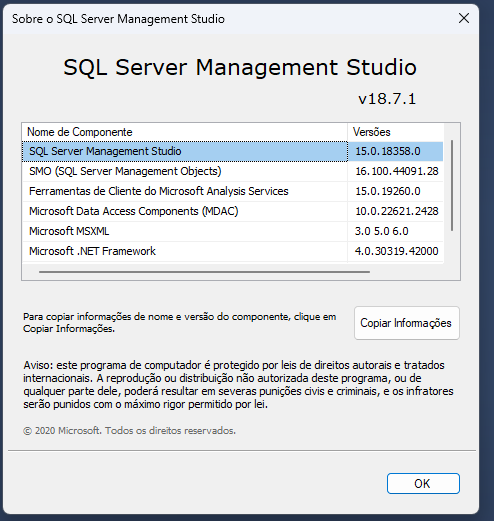Select the SMO (SQL Server Management Objects) row
The image size is (494, 521).
coord(233,171)
